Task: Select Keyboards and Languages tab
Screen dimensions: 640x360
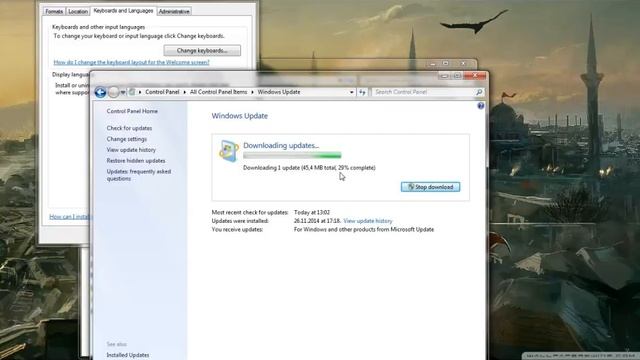Action: (123, 11)
